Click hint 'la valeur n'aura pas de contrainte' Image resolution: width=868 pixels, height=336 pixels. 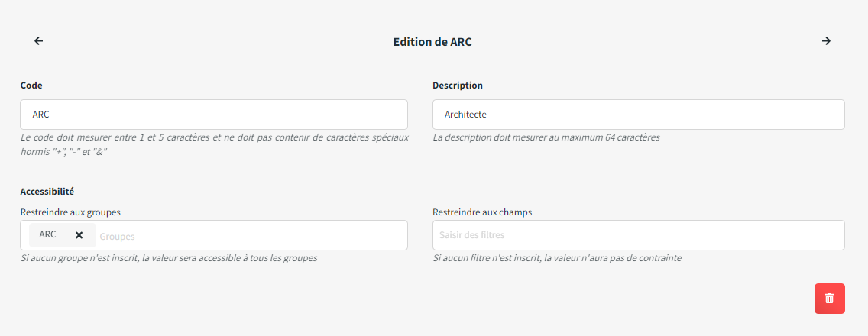[x=556, y=258]
